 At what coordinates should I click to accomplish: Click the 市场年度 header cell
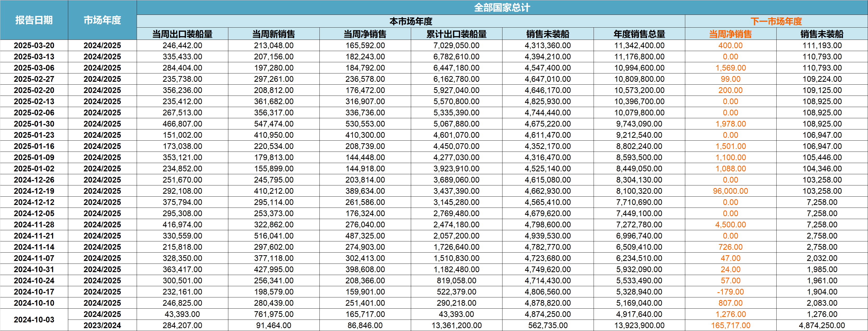(102, 20)
